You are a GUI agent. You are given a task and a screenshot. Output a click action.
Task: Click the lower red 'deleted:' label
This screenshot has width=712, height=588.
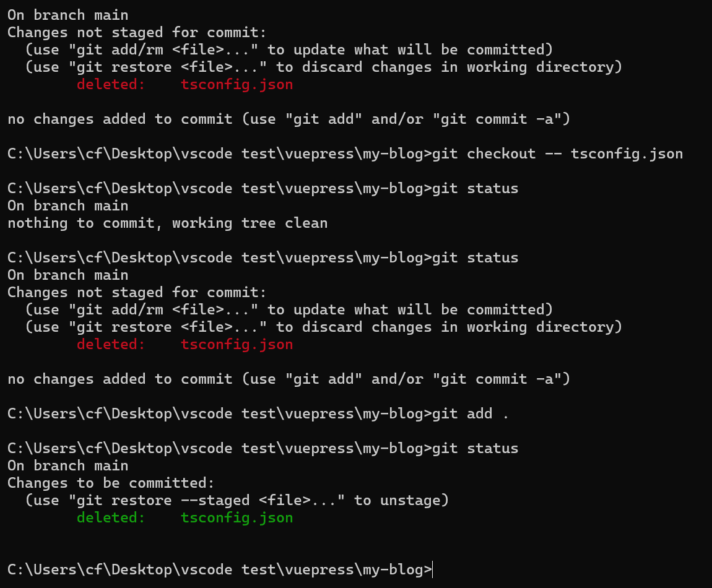pos(111,344)
